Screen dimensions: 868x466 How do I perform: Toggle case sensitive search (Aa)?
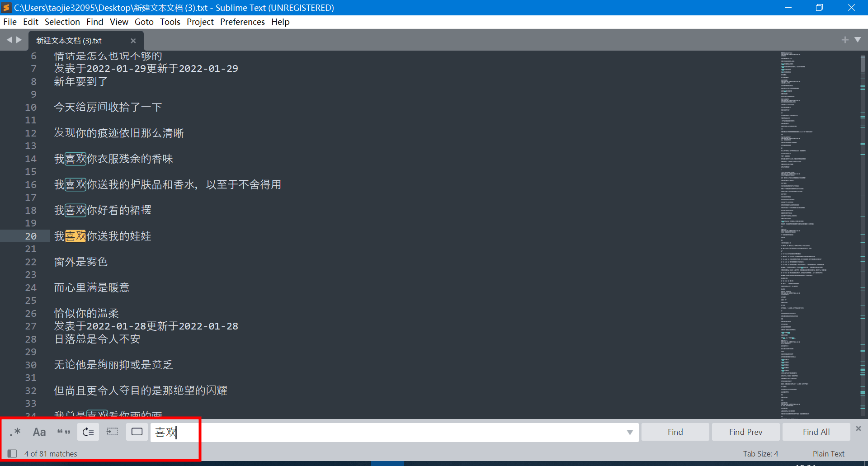(x=39, y=432)
